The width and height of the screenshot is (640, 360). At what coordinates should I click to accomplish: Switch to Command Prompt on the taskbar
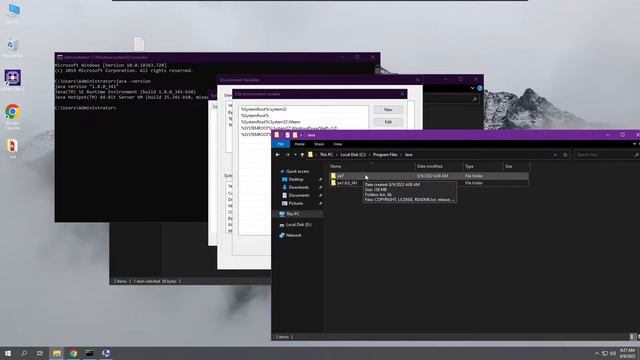coord(90,353)
